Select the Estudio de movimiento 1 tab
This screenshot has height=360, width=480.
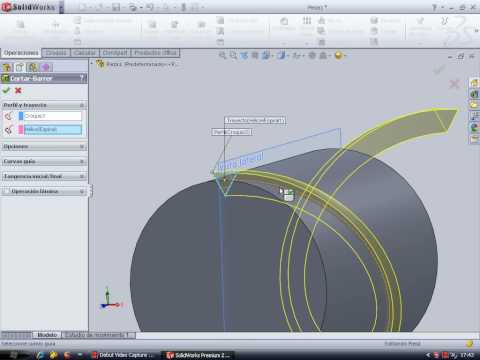point(98,335)
